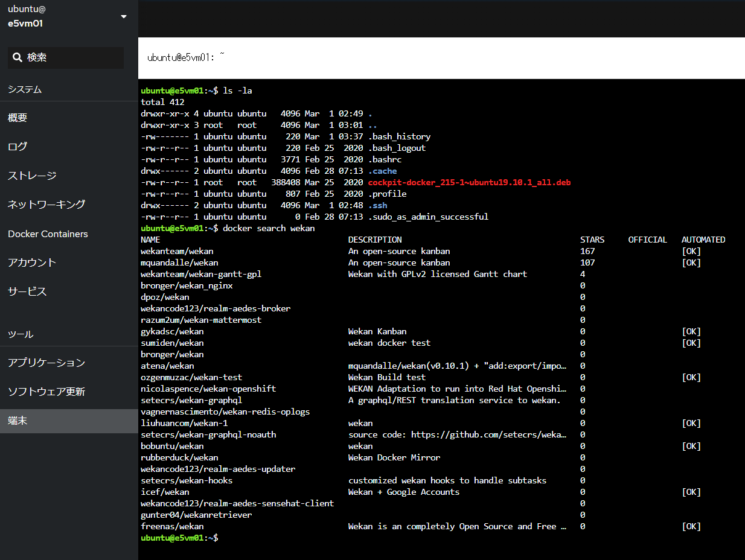Click the atena/wekan entry
The height and width of the screenshot is (560, 745).
[167, 366]
